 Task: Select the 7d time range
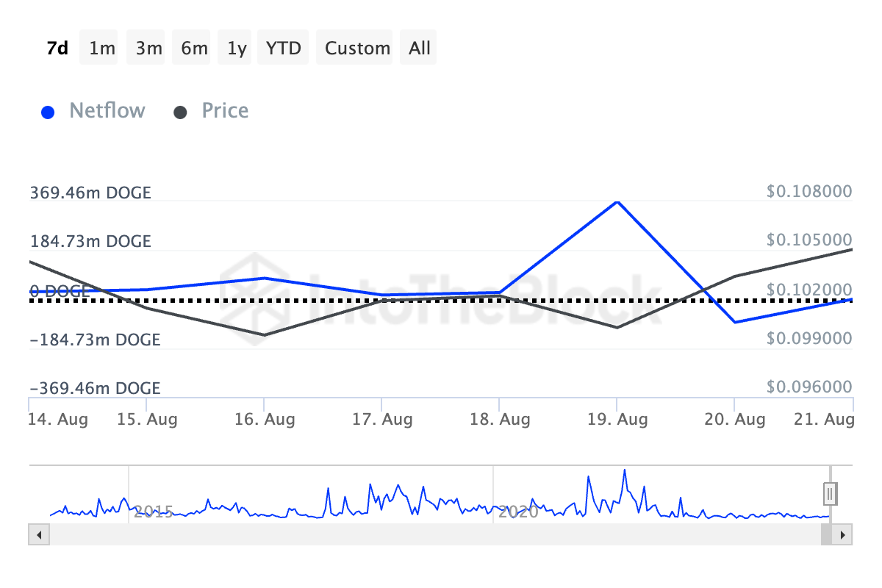57,49
